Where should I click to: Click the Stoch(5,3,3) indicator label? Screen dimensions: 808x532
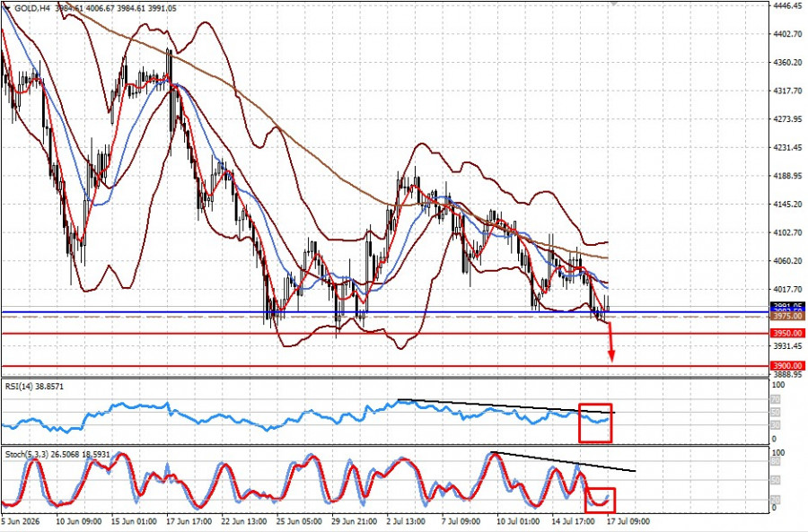[x=26, y=455]
